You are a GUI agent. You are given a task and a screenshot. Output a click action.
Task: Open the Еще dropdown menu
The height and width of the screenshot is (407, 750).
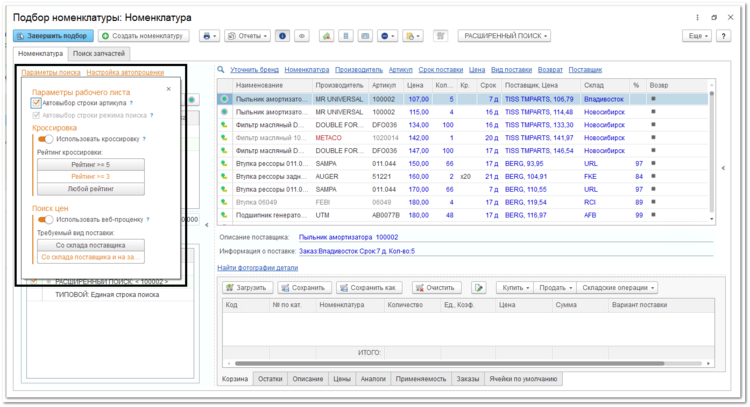[x=697, y=36]
